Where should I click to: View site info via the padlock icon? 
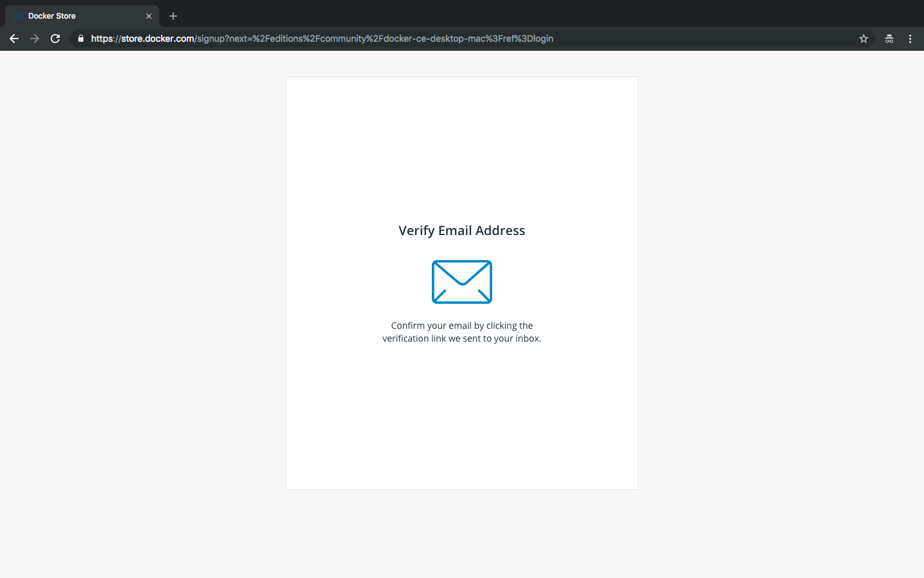[81, 39]
